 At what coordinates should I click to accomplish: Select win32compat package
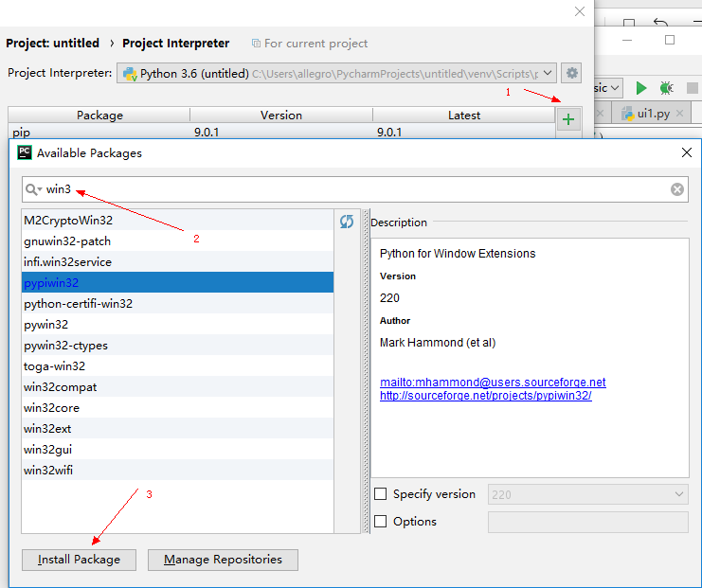pos(177,386)
